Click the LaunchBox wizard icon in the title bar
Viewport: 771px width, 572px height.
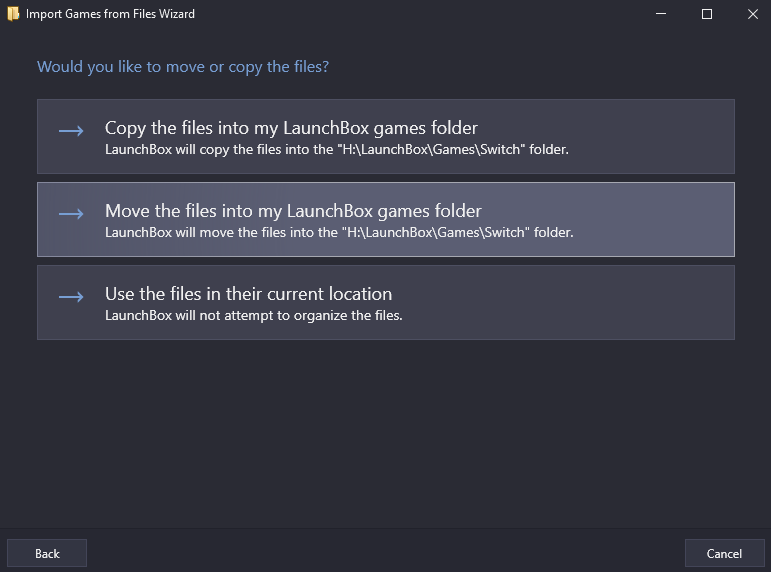(13, 14)
